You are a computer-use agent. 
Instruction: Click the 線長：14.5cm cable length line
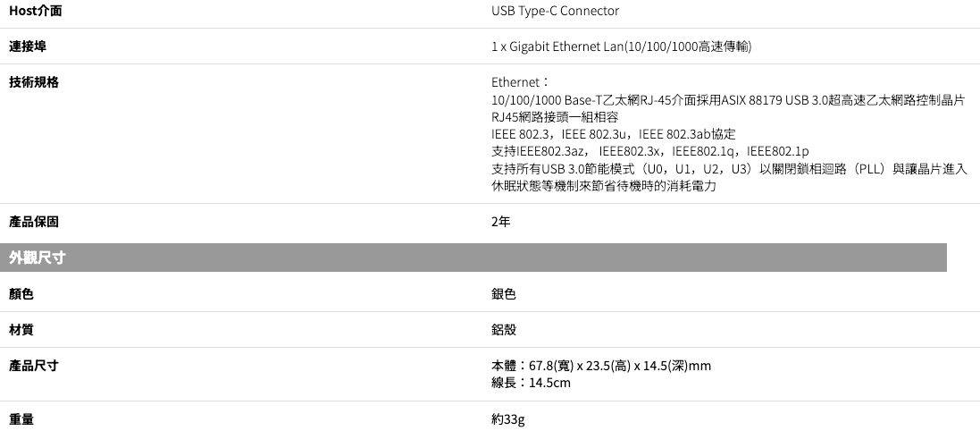[x=531, y=383]
